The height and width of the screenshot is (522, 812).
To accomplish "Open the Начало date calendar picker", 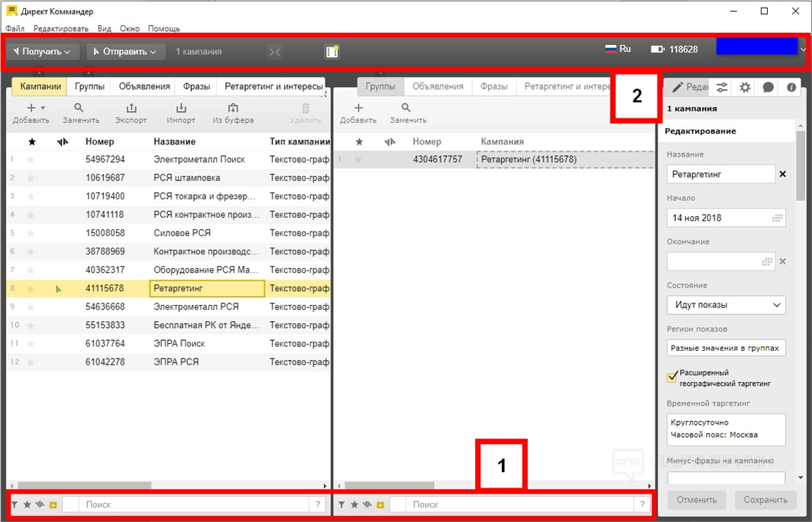I will click(778, 219).
